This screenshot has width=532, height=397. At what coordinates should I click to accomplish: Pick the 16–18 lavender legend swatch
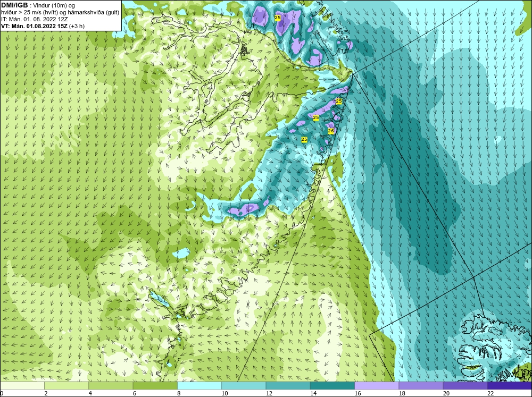click(x=377, y=385)
